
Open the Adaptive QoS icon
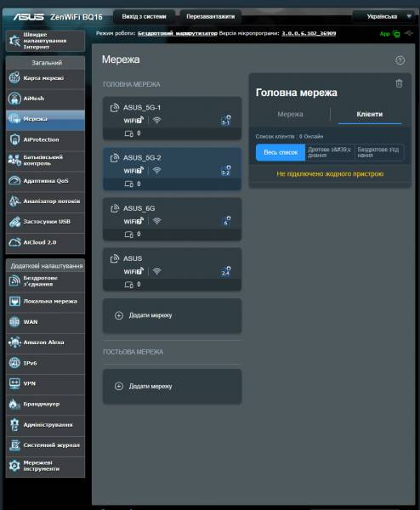tap(14, 180)
